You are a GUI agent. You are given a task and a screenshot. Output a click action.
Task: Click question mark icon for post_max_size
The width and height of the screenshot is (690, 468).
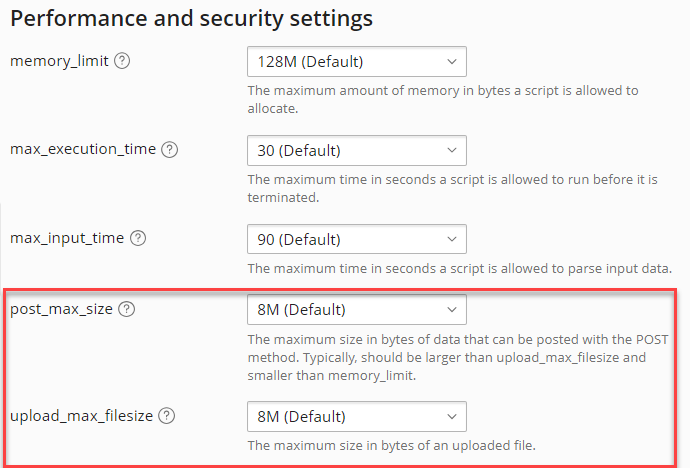point(126,309)
